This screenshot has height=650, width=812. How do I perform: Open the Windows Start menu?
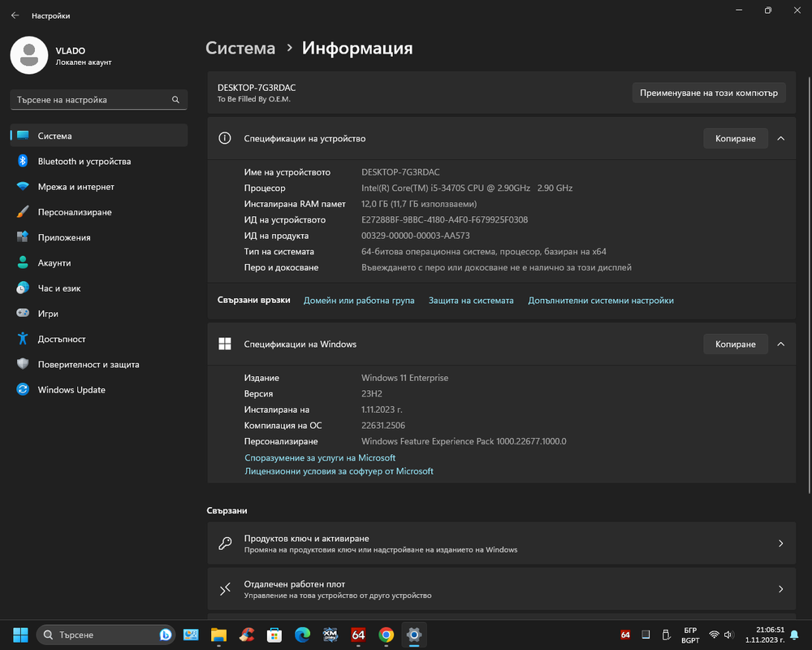(x=21, y=635)
